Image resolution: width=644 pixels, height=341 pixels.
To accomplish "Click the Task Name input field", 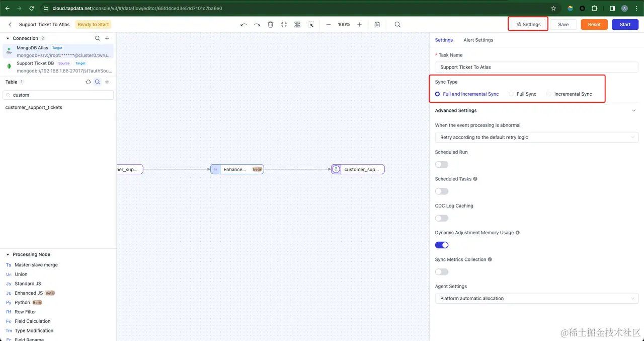I will tap(537, 67).
